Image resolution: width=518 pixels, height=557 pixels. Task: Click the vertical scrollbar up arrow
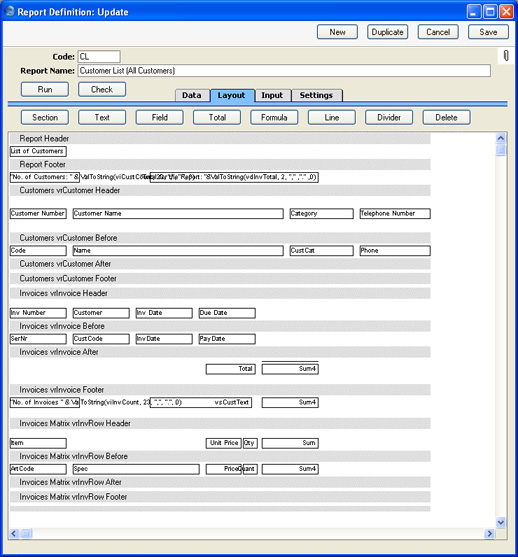[501, 138]
